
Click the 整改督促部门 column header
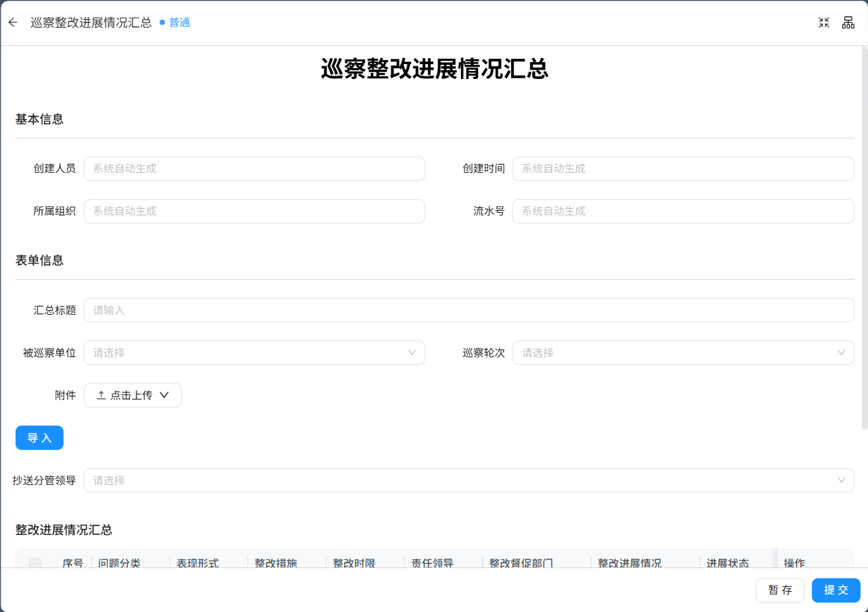pos(521,563)
